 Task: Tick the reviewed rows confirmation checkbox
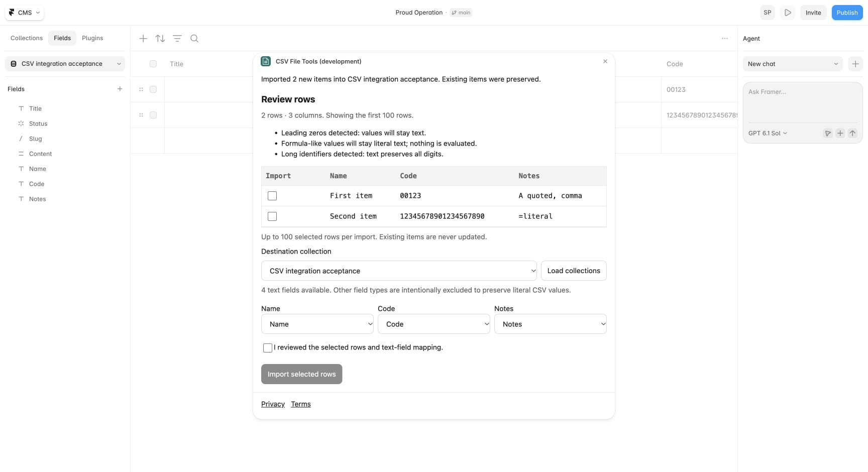268,347
